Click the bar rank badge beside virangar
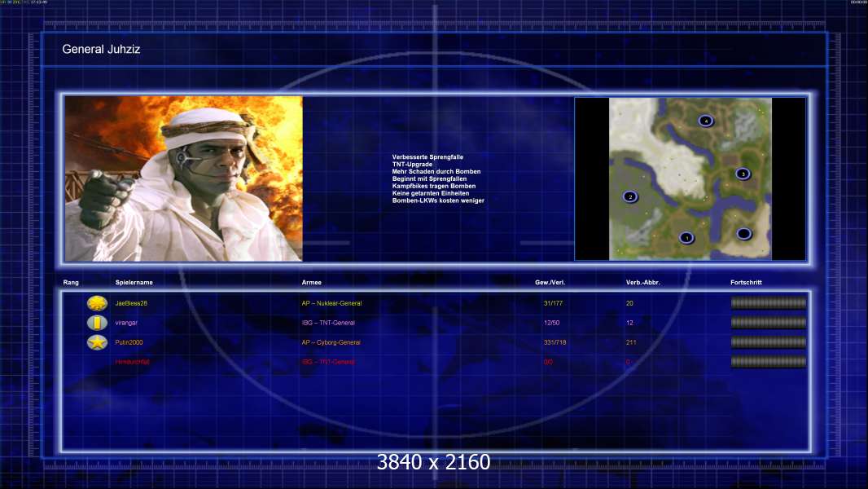 click(97, 322)
